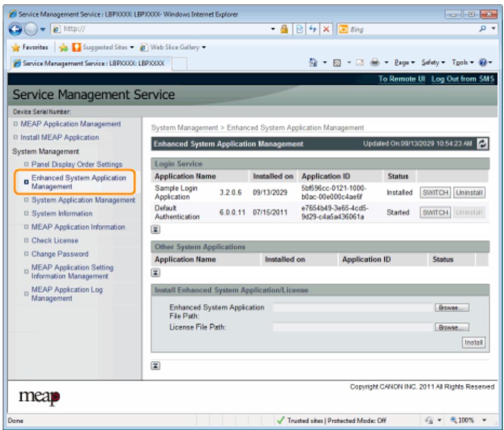The image size is (504, 430).
Task: Open the Safety menu
Action: coord(433,63)
